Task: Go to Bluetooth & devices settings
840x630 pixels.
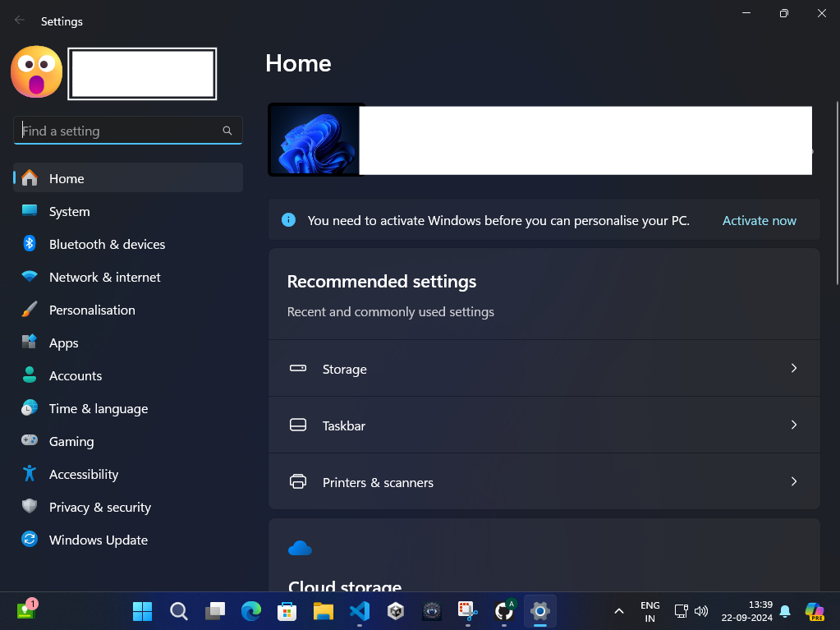Action: [127, 244]
